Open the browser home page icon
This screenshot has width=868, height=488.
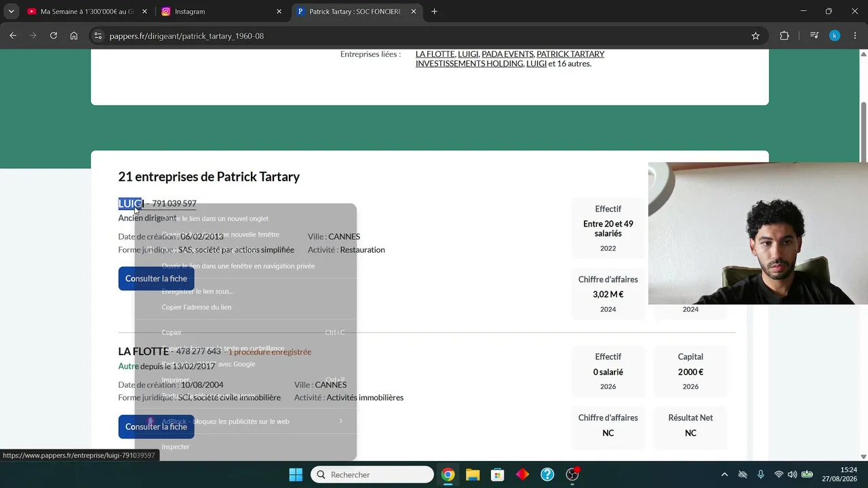74,36
